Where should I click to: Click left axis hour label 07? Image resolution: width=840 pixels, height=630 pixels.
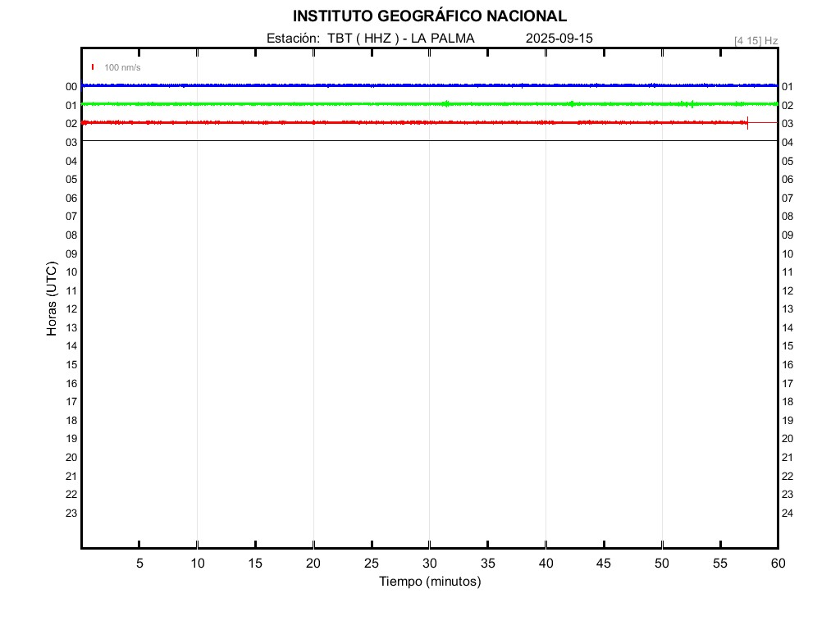(71, 217)
